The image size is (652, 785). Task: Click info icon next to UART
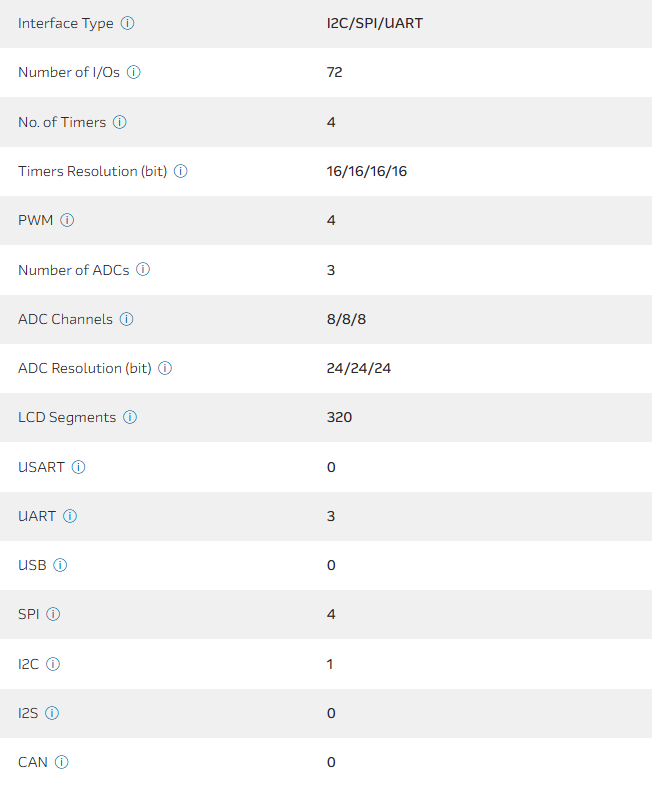pyautogui.click(x=70, y=516)
